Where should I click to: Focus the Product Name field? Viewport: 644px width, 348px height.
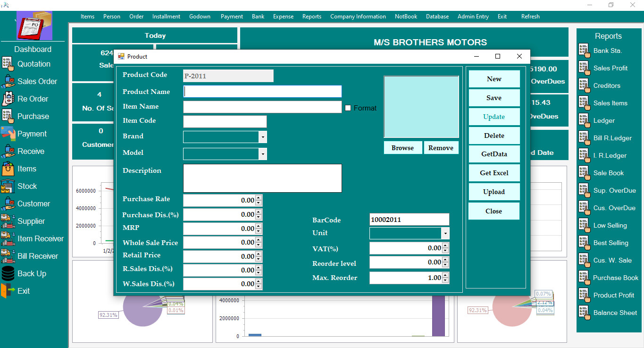pyautogui.click(x=262, y=92)
